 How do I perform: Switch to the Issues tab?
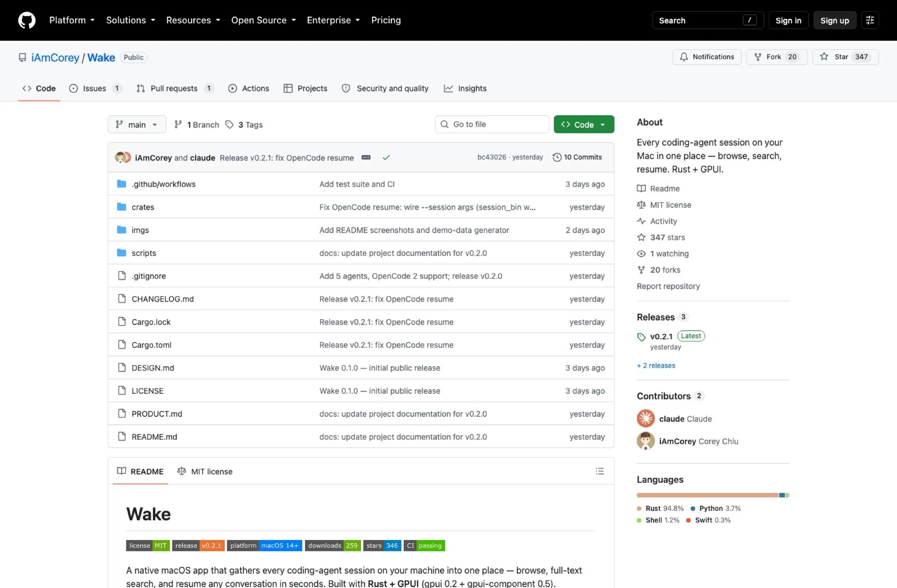[x=95, y=88]
